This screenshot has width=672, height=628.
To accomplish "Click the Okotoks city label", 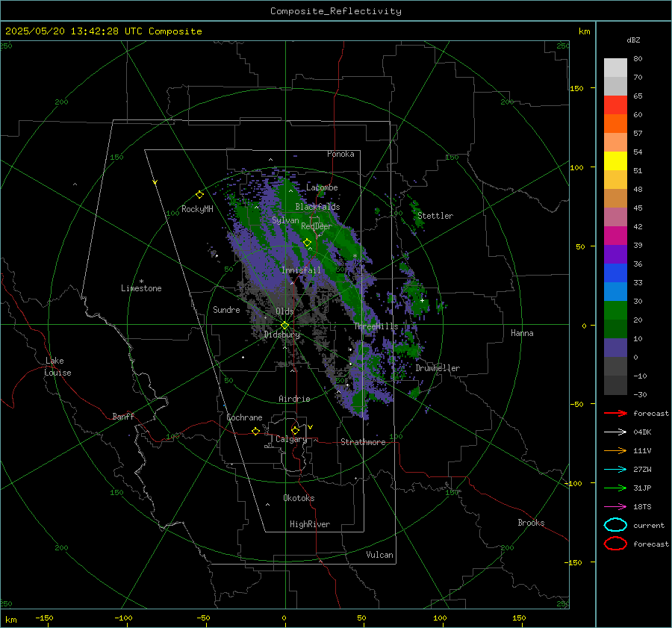I will 299,498.
